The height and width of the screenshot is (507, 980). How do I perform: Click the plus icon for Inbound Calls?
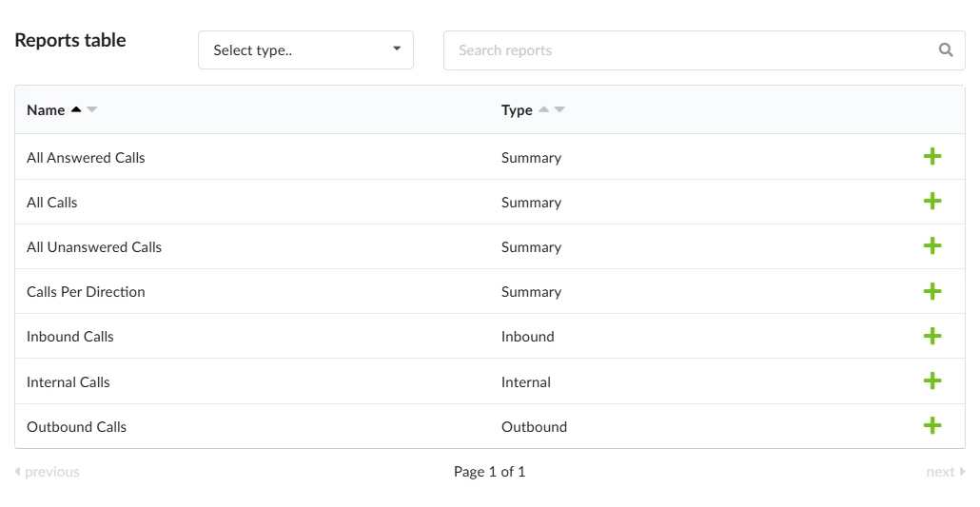932,336
